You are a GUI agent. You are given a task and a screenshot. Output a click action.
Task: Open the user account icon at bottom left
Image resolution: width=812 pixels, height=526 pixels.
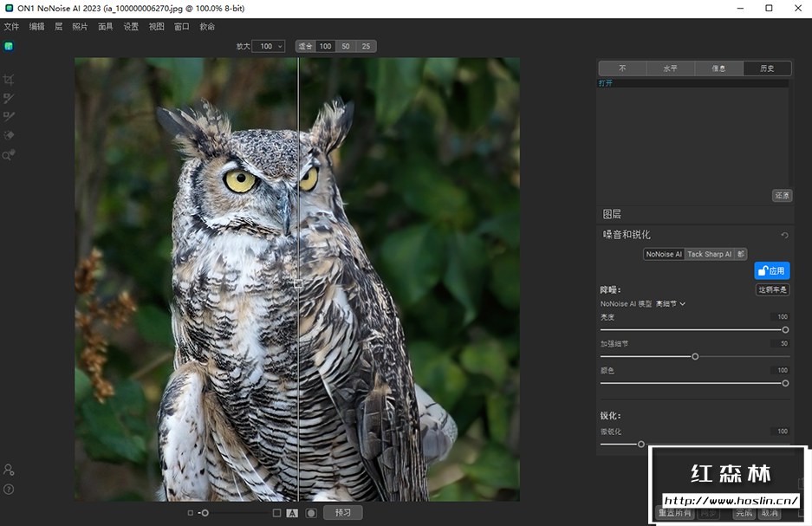click(x=9, y=470)
